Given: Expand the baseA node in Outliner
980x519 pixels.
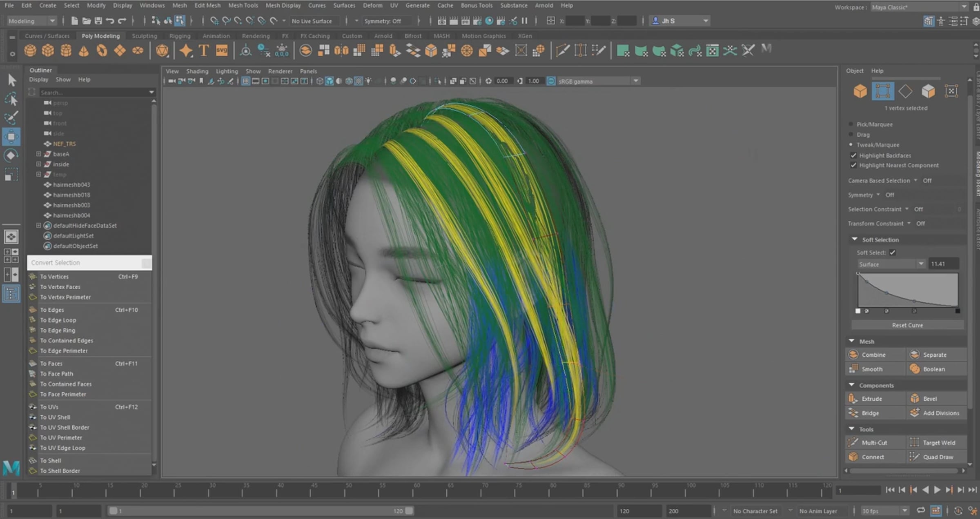Looking at the screenshot, I should (38, 154).
